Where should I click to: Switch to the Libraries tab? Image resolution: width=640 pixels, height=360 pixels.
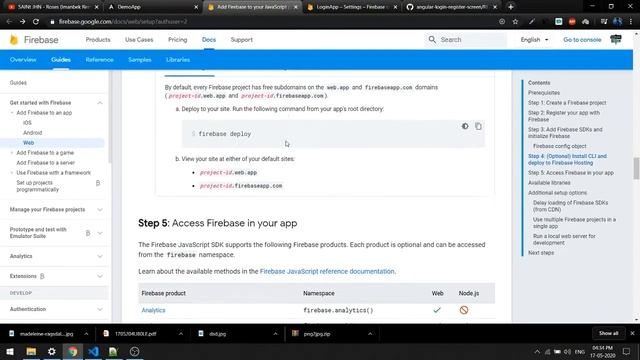[178, 60]
